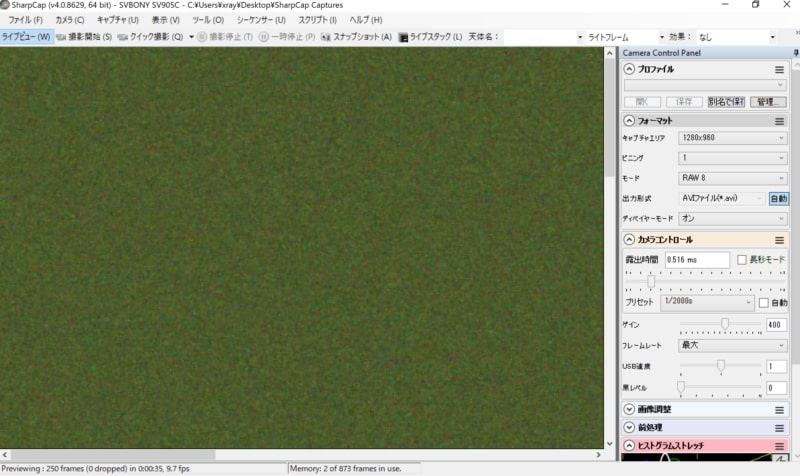Open the キャプチャエリア 1280x960 dropdown
Screen dimensions: 800x476
pyautogui.click(x=732, y=138)
